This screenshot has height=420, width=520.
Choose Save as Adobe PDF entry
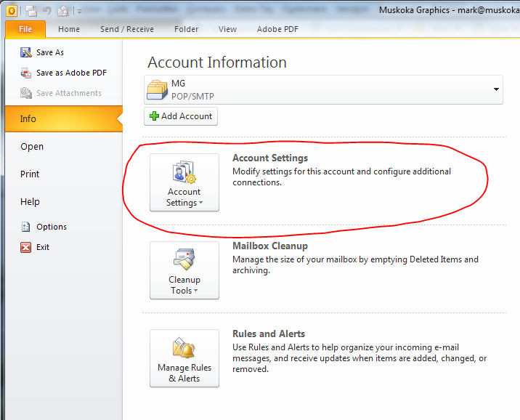tap(71, 73)
